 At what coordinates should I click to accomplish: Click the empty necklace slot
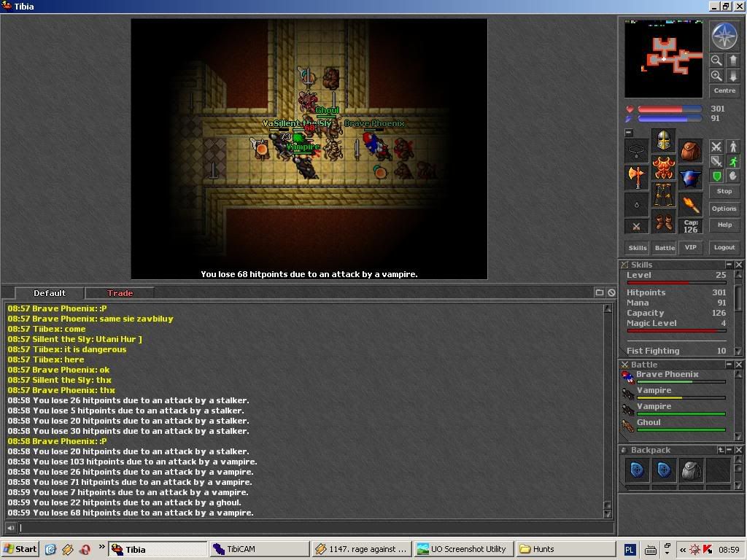tap(636, 152)
